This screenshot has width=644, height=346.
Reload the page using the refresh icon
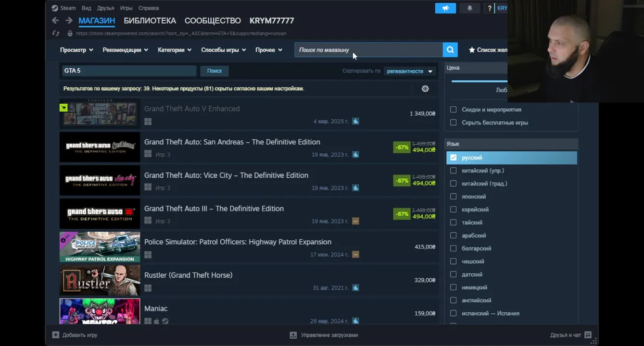coord(56,33)
